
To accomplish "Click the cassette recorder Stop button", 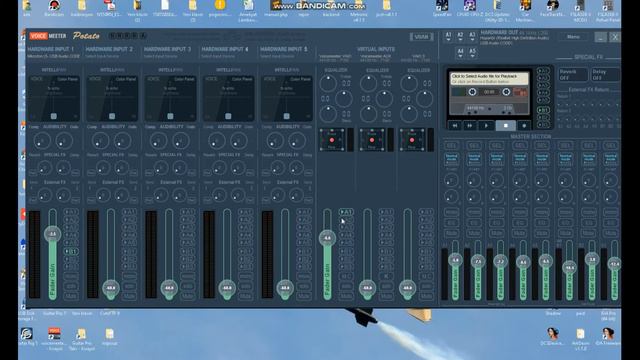I will [x=505, y=126].
